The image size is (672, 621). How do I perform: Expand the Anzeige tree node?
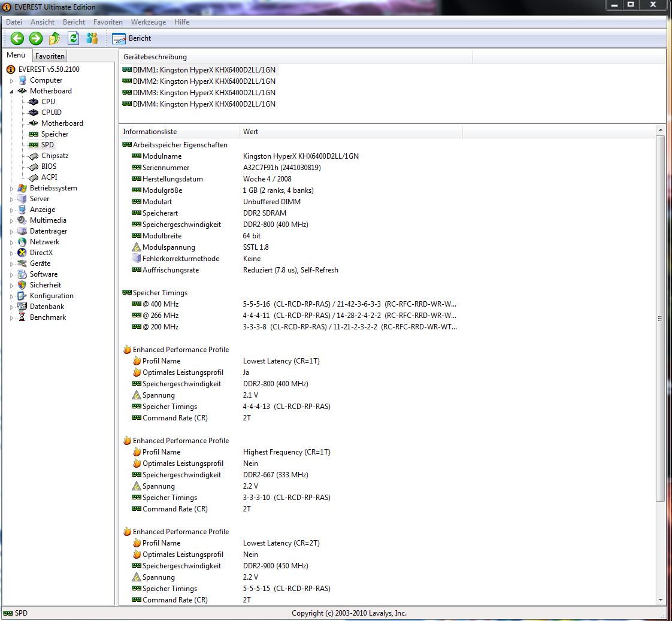tap(11, 210)
